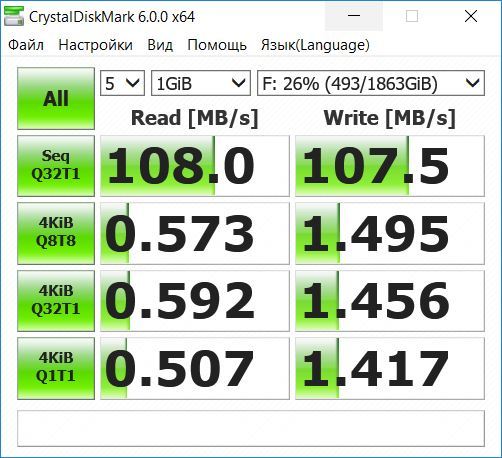Start the 4KiB Q1T1 test
The height and width of the screenshot is (458, 502).
(x=56, y=368)
